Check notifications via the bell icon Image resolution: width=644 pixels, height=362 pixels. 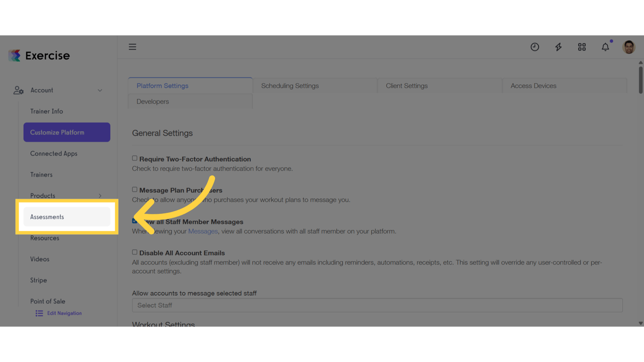[605, 47]
